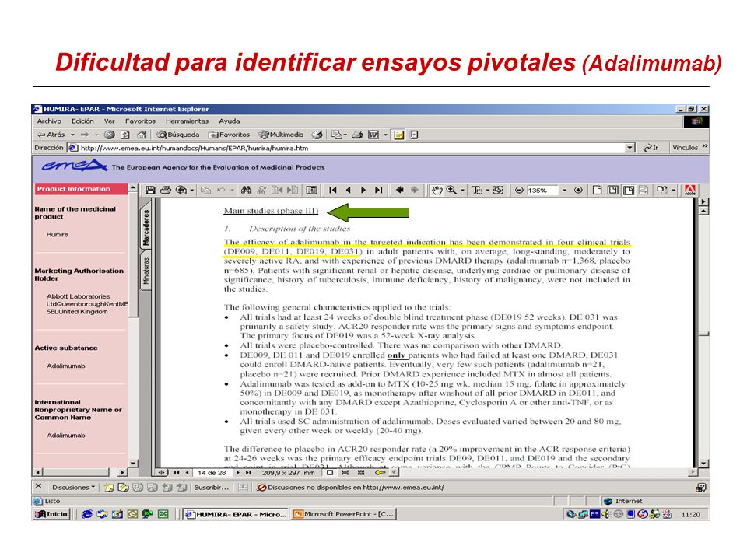Go to previous view with black left arrow
Viewport: 747px width, 560px height.
pyautogui.click(x=400, y=190)
